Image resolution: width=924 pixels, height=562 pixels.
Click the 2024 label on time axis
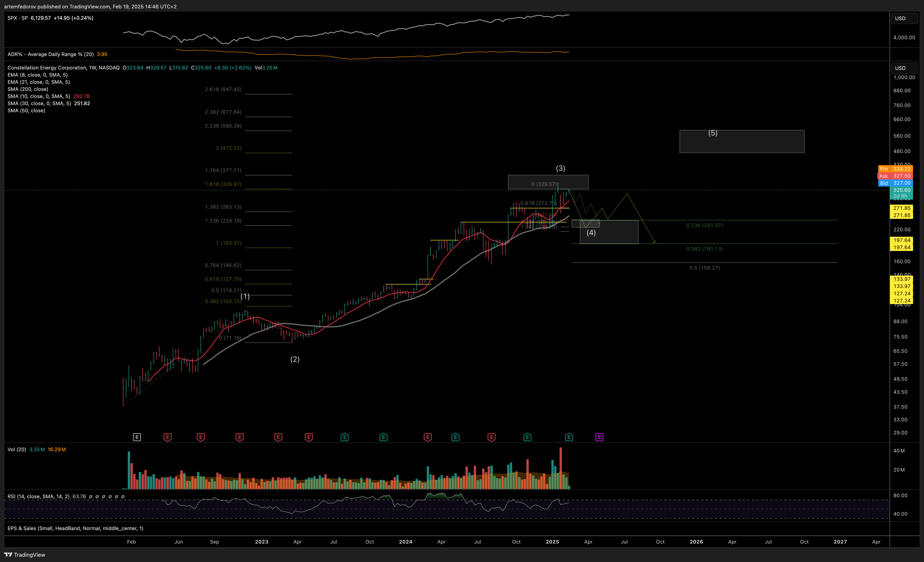tap(405, 542)
